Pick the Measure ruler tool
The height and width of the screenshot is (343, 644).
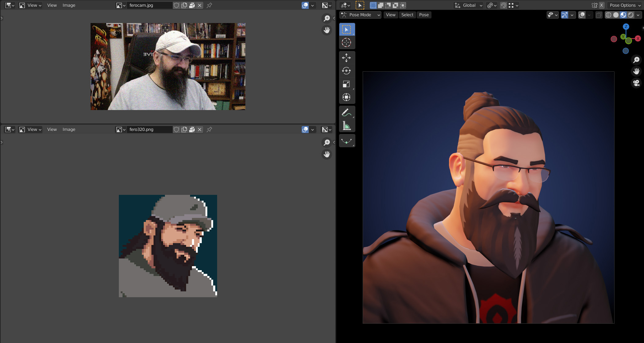click(346, 126)
